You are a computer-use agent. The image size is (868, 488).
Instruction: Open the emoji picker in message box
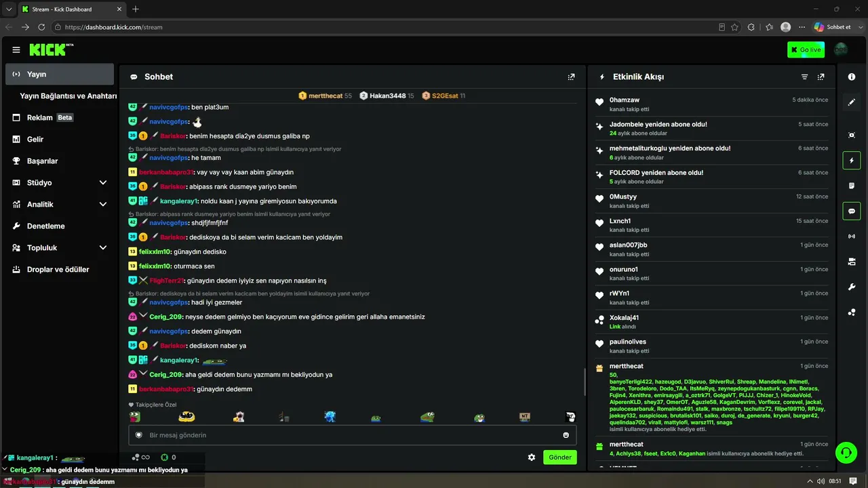coord(566,435)
